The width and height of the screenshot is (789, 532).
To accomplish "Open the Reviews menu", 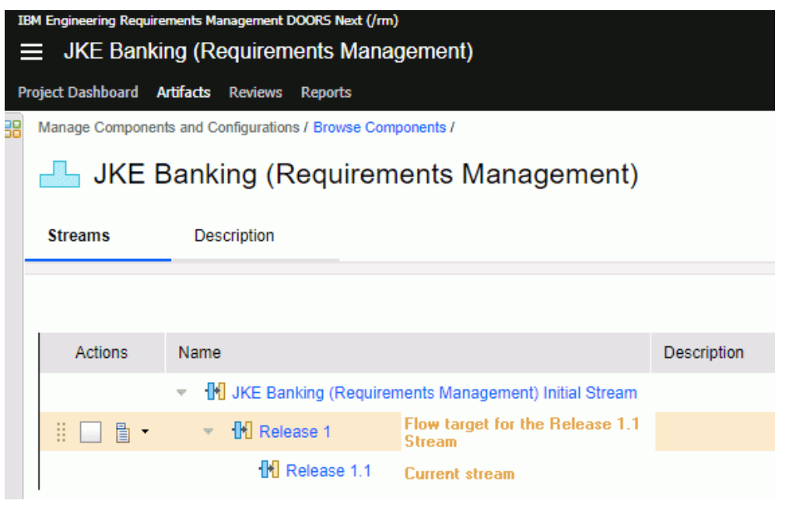I will [255, 93].
